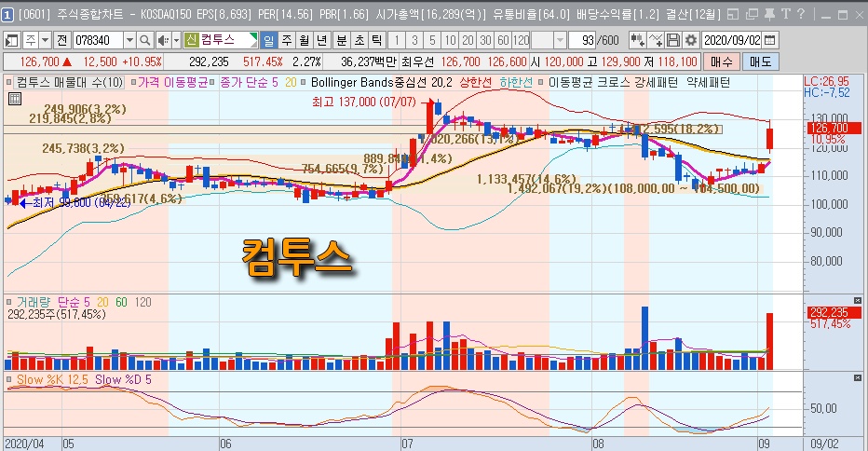Choose the 1 interval button
Image resolution: width=868 pixels, height=451 pixels.
(x=397, y=40)
